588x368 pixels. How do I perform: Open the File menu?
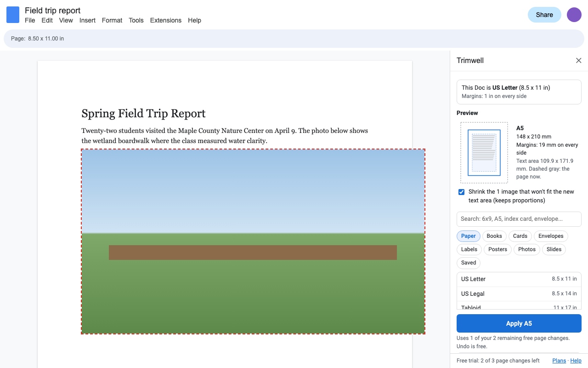[x=30, y=20]
